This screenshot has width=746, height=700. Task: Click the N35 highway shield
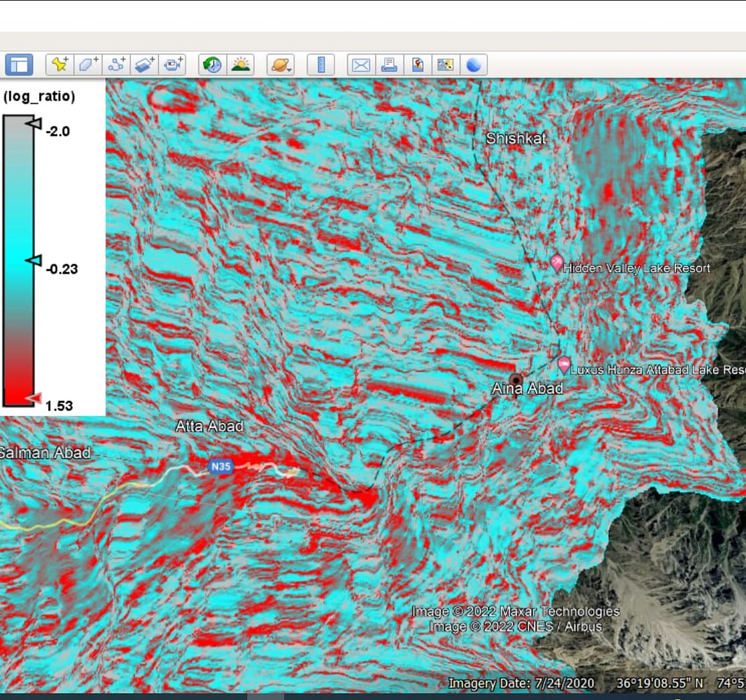(220, 468)
